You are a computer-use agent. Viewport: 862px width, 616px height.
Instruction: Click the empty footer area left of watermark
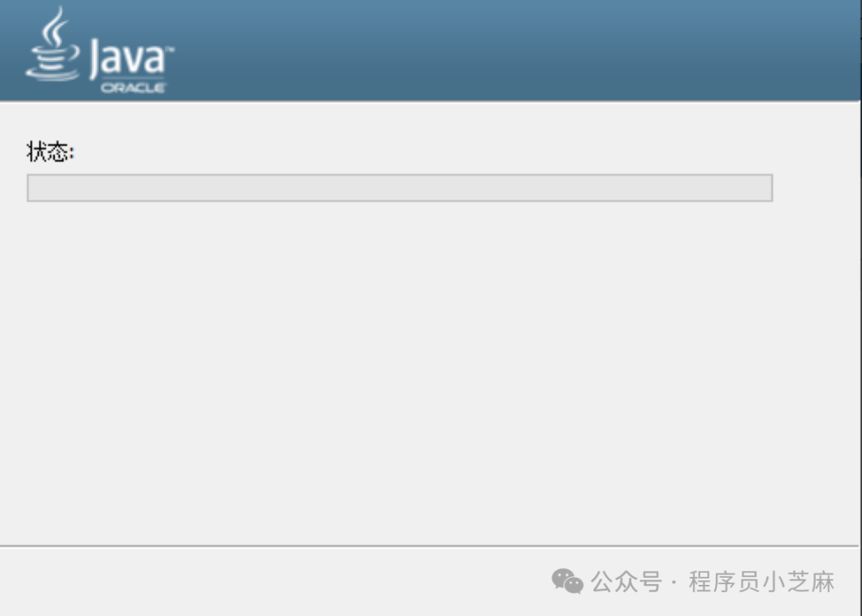(275, 582)
